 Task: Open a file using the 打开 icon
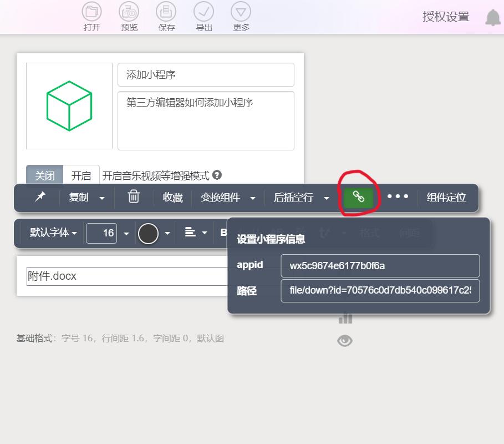click(91, 12)
